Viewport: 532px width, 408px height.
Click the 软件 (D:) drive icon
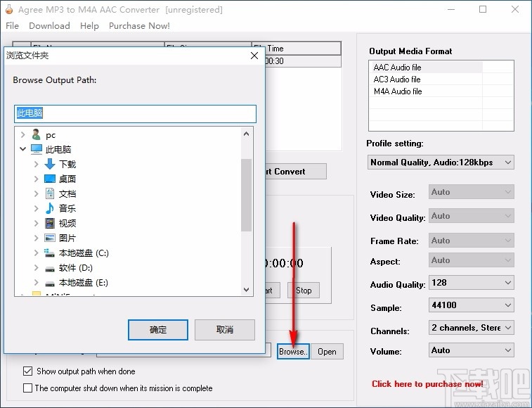(49, 269)
